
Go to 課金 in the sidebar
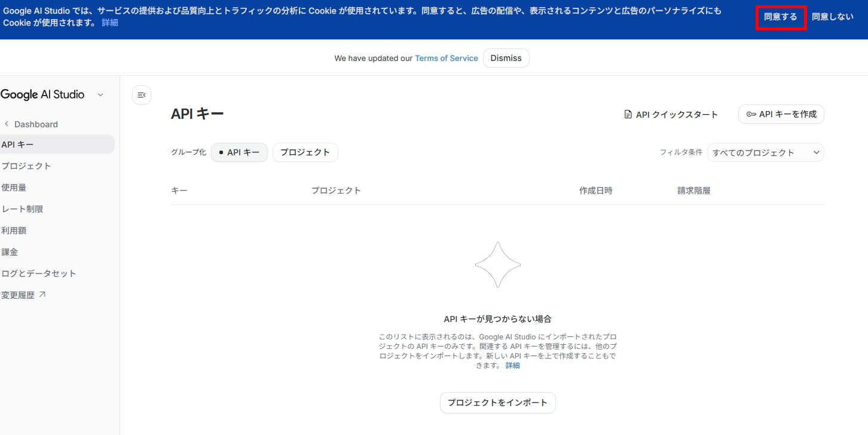[10, 252]
